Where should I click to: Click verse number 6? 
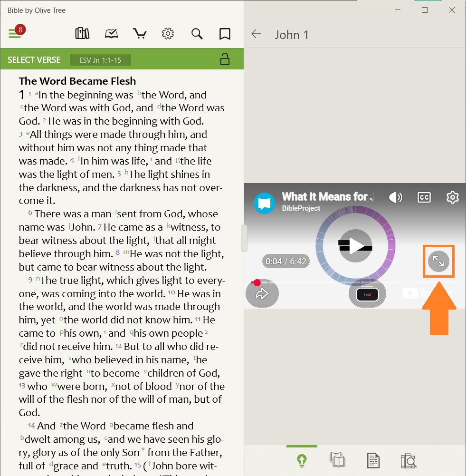(x=30, y=213)
